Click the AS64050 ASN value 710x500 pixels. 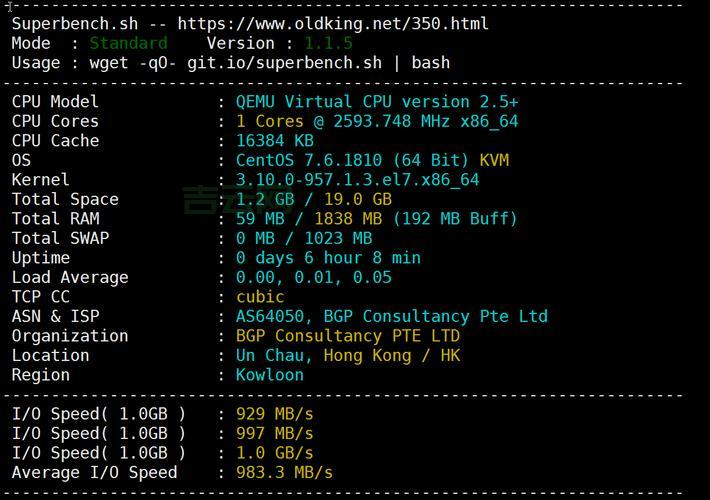[x=275, y=316]
